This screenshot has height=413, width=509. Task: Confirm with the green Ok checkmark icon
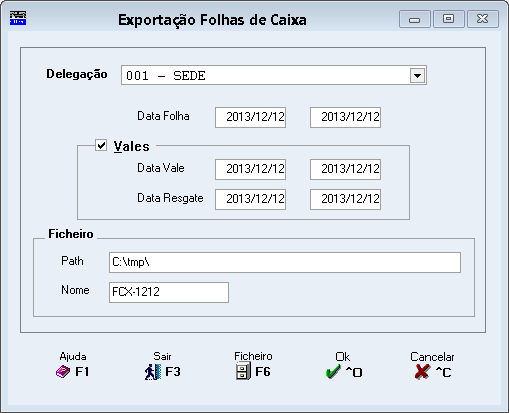pyautogui.click(x=333, y=371)
